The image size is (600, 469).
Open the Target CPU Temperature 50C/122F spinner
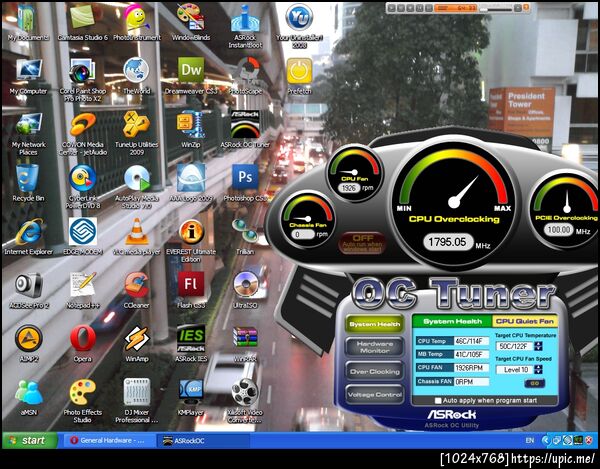pyautogui.click(x=538, y=346)
